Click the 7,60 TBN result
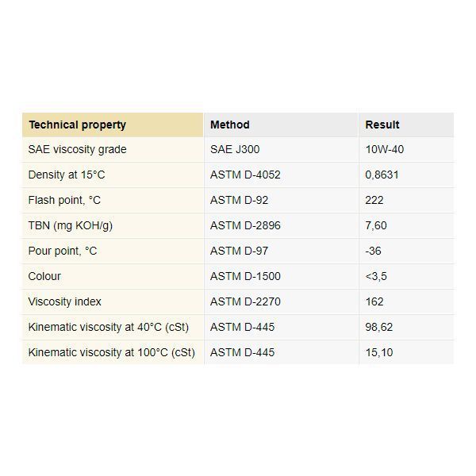The height and width of the screenshot is (476, 476). click(x=376, y=225)
